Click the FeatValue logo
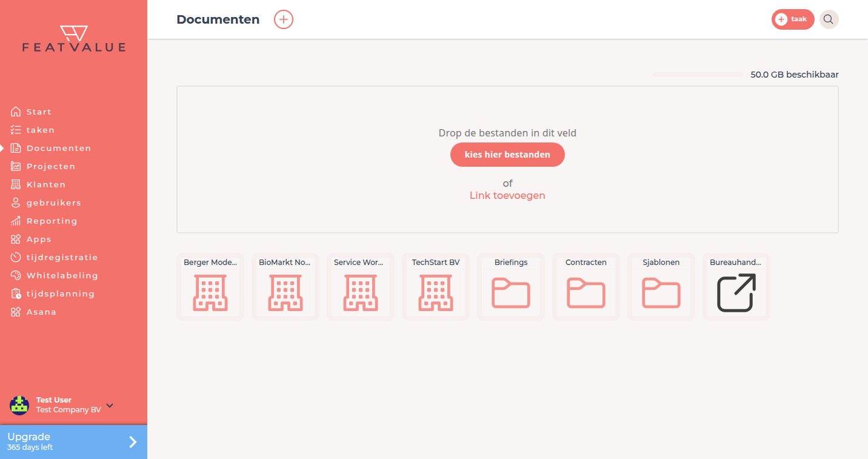 (x=74, y=39)
